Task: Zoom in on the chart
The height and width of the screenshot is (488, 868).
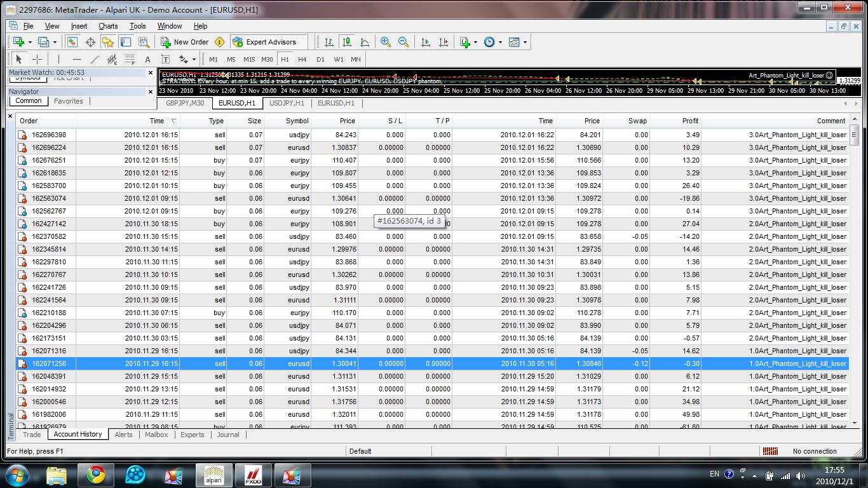Action: tap(386, 42)
